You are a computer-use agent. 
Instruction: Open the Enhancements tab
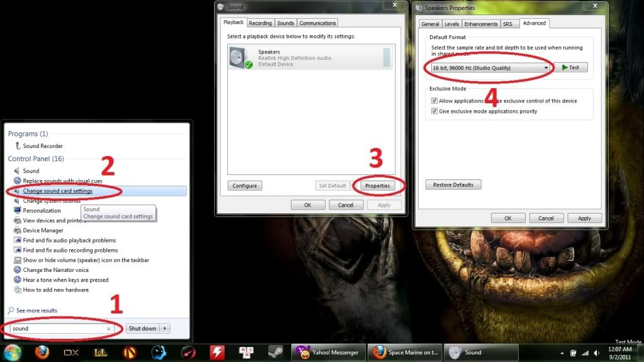pos(480,24)
